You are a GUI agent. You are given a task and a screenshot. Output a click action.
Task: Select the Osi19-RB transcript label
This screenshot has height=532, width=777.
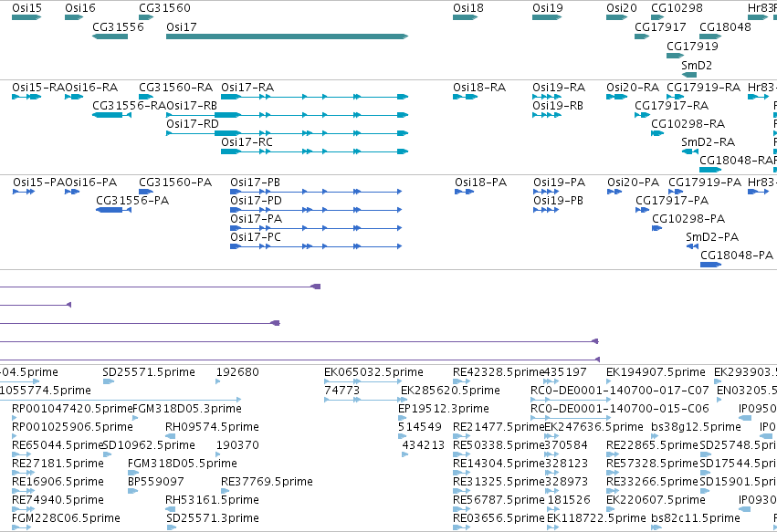tap(558, 106)
